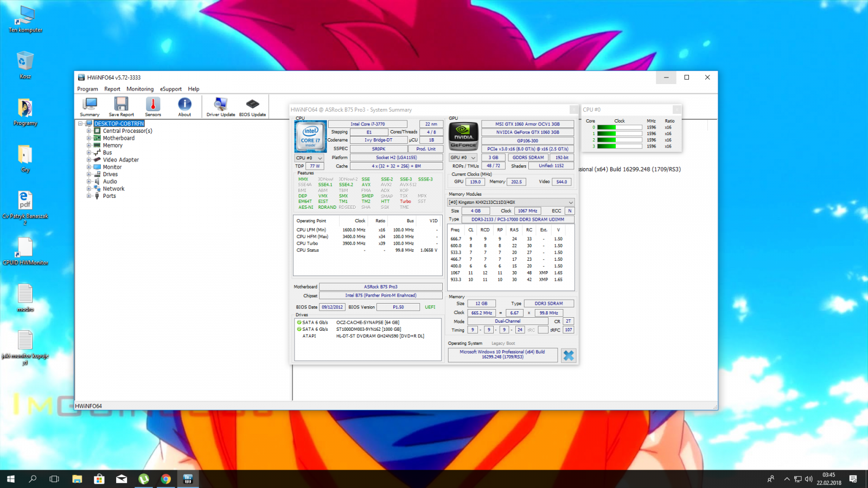Screen dimensions: 868x488
Task: Select Drives in the tree
Action: (110, 174)
